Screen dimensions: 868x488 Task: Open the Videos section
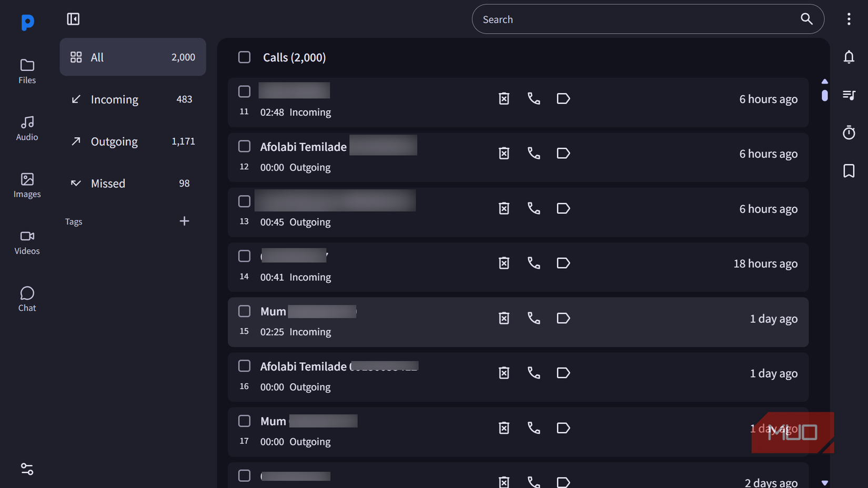pos(27,243)
